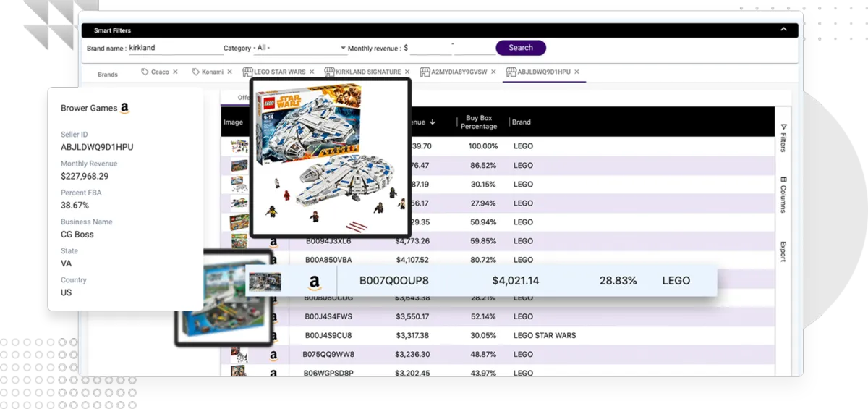Click the store icon beside ABJLDWQ9D1HPU
The width and height of the screenshot is (868, 409).
click(x=511, y=72)
